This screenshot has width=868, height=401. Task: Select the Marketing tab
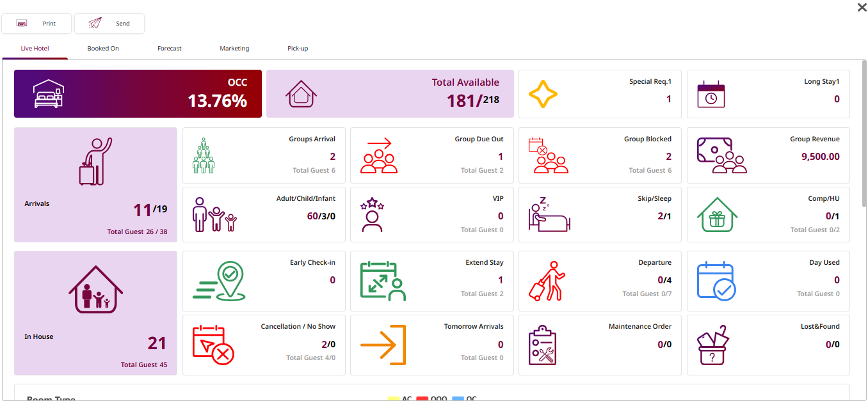click(234, 49)
